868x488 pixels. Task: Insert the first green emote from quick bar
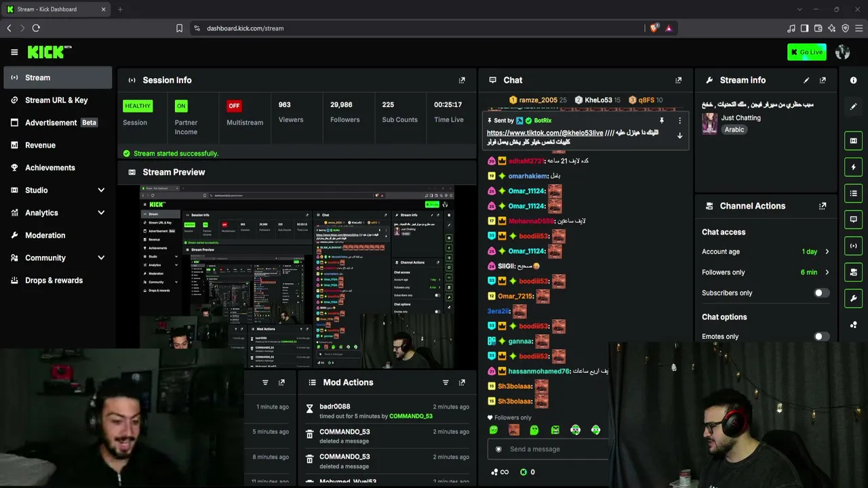point(493,430)
